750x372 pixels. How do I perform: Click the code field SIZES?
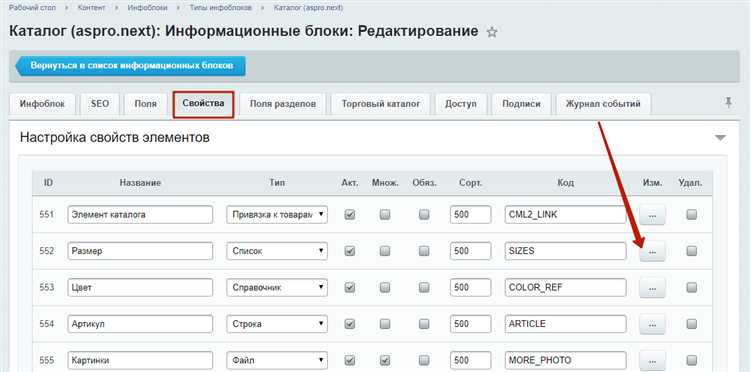pyautogui.click(x=565, y=251)
